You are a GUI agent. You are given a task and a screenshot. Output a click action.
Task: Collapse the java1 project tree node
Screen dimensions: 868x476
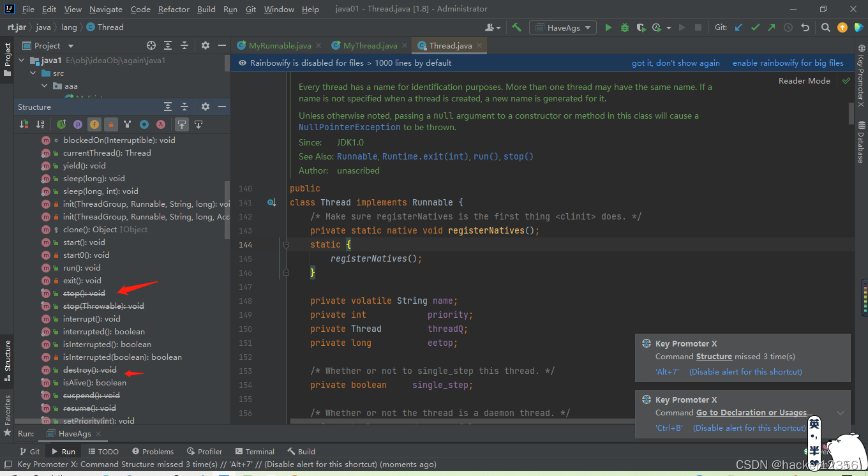[x=21, y=61]
